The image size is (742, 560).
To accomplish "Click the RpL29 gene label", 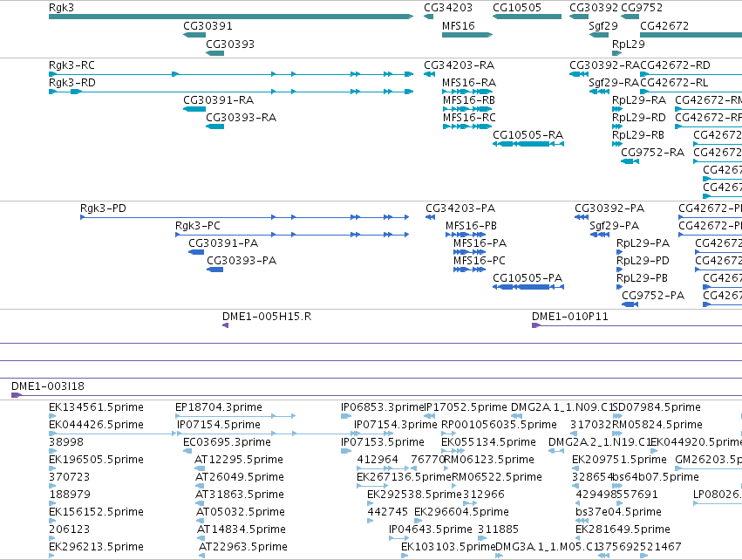I will click(628, 44).
